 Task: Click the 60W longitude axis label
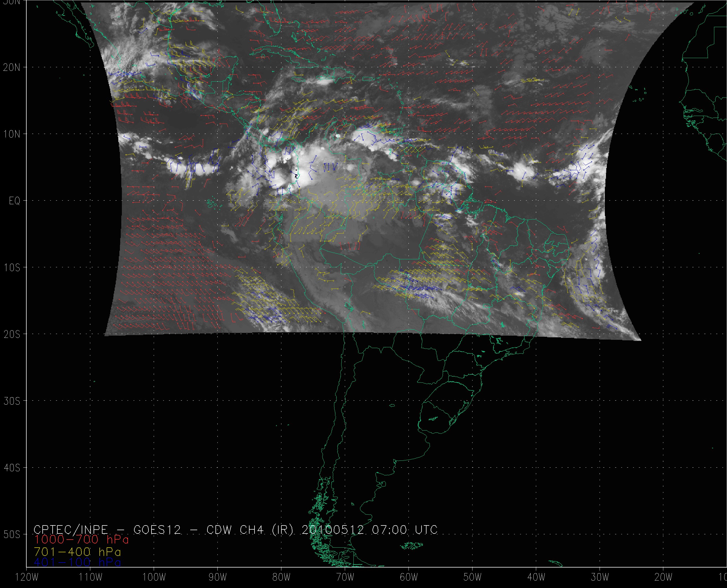click(x=409, y=577)
